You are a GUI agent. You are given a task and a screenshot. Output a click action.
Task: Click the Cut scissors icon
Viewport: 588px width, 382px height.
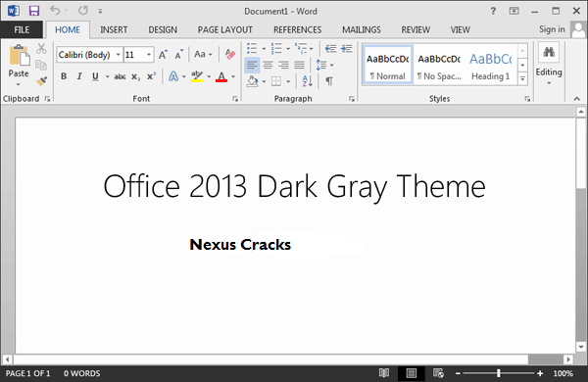click(x=41, y=48)
